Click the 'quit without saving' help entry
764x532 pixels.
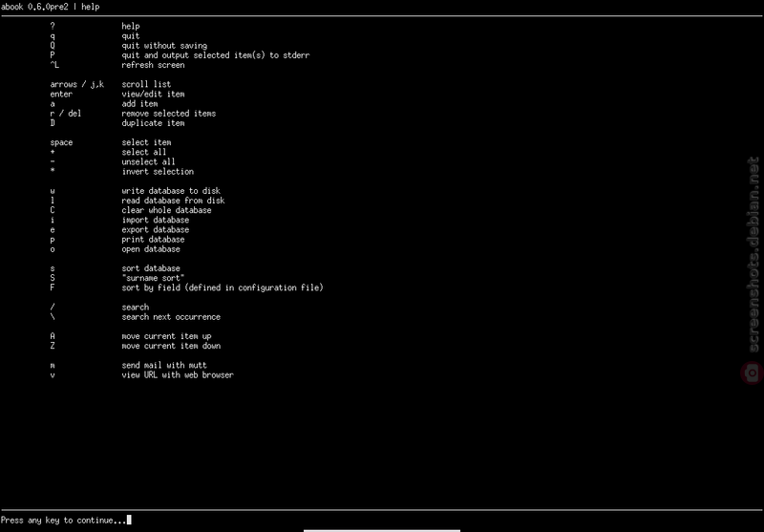click(164, 45)
